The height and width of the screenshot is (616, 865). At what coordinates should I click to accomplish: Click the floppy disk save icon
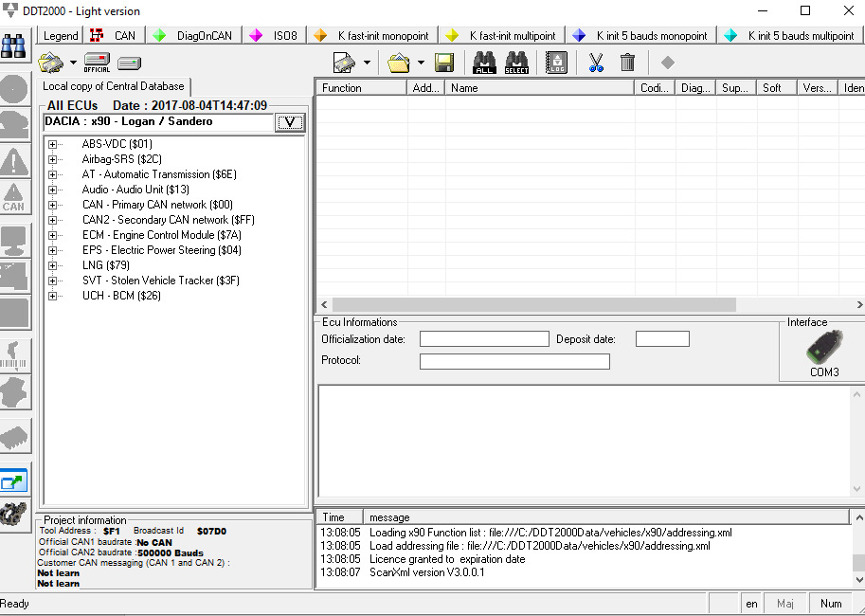[444, 63]
